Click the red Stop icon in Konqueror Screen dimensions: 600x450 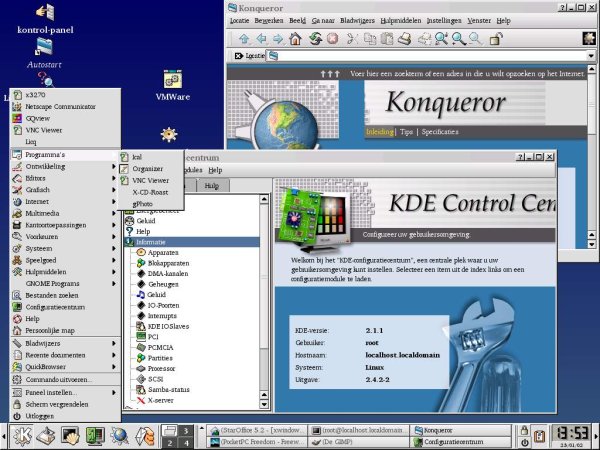(333, 39)
